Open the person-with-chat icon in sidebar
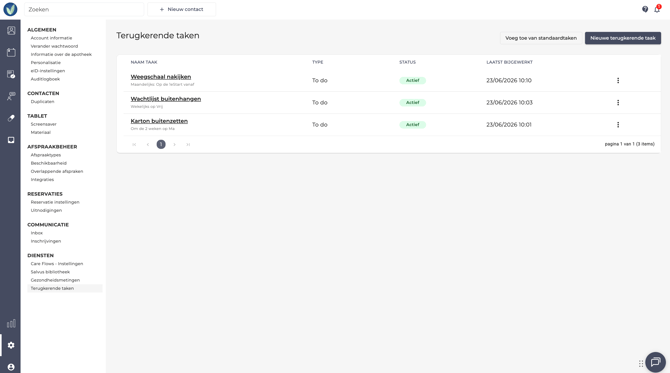670x373 pixels. (x=11, y=96)
